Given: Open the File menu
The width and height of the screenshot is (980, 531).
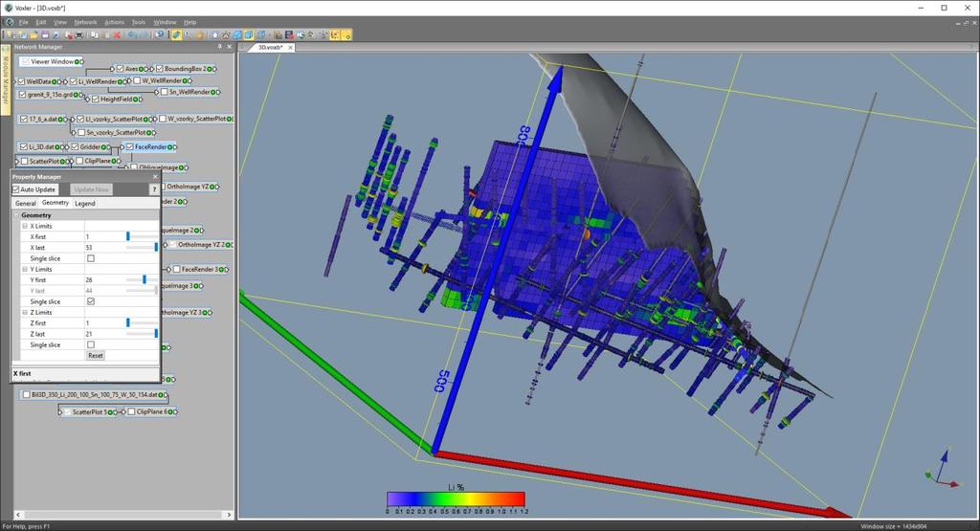Looking at the screenshot, I should pos(23,22).
